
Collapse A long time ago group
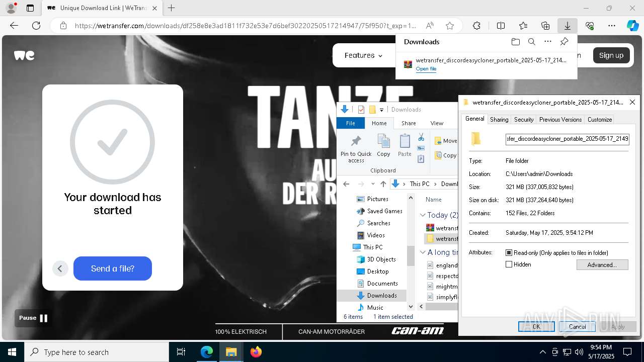coord(423,252)
